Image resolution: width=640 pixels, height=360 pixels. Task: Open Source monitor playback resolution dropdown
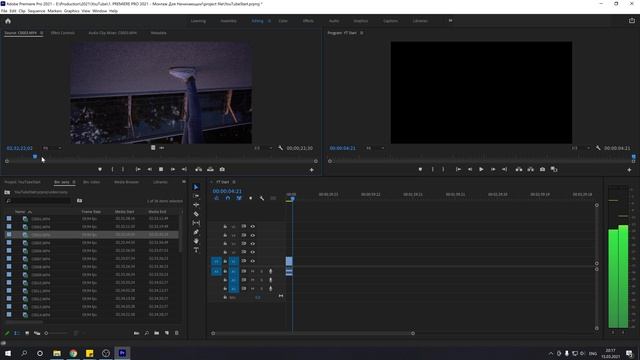coord(263,148)
